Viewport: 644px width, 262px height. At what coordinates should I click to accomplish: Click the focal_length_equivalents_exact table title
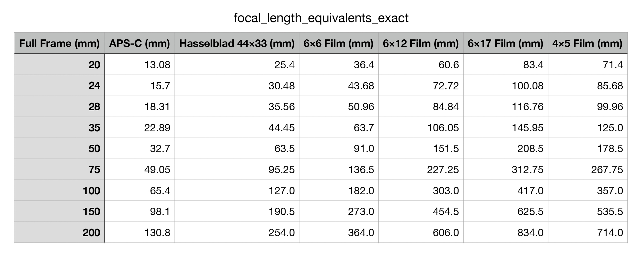321,18
